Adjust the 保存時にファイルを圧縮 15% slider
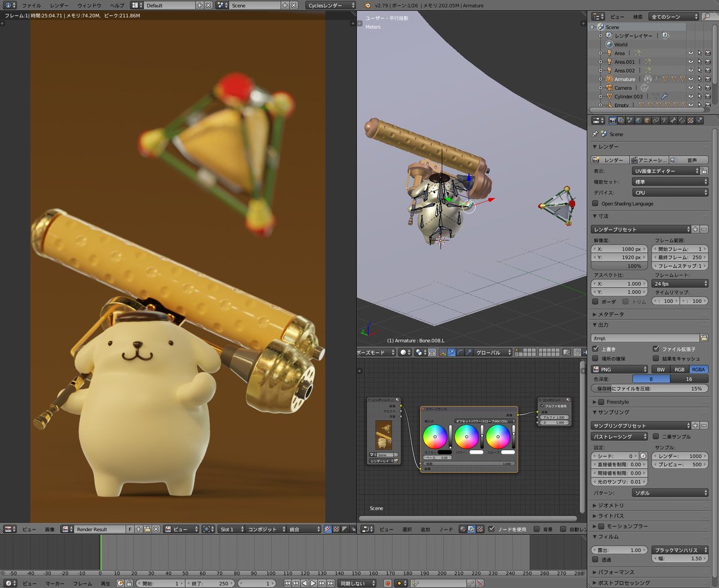719x588 pixels. 649,388
